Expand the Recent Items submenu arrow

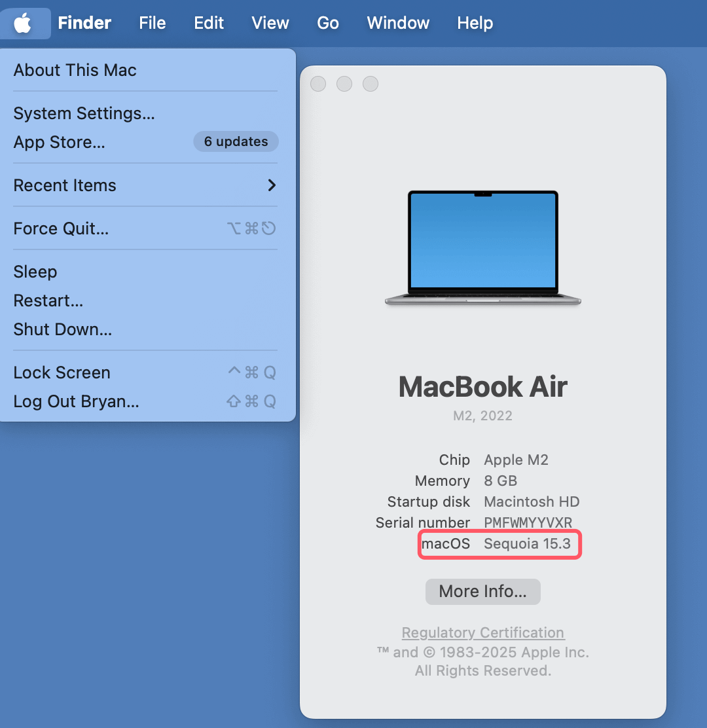tap(272, 185)
